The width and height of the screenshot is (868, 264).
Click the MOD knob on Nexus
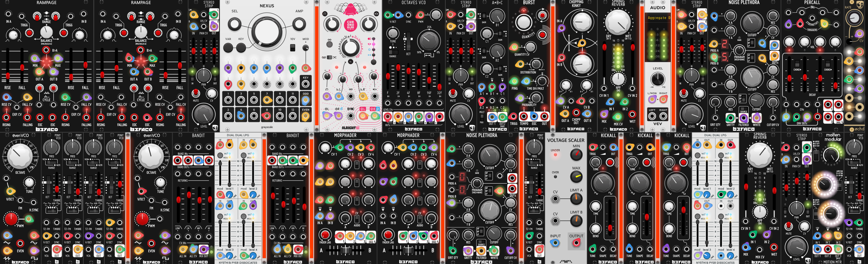[305, 48]
